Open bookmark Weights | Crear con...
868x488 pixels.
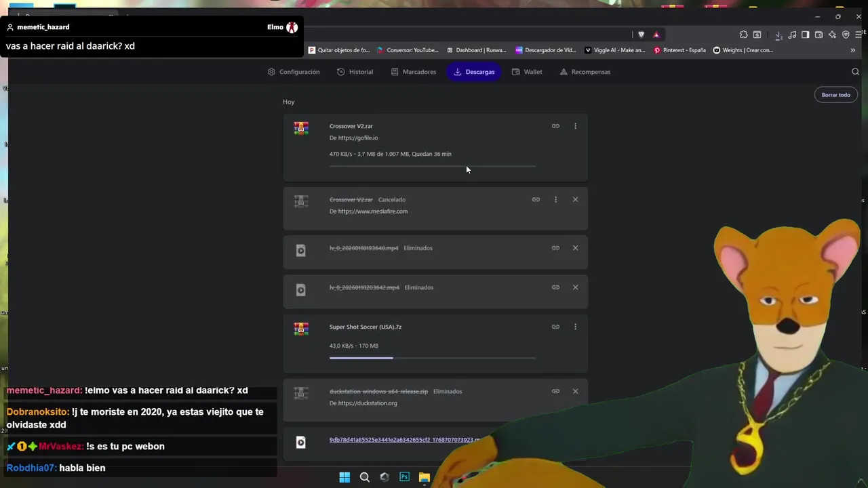coord(743,50)
